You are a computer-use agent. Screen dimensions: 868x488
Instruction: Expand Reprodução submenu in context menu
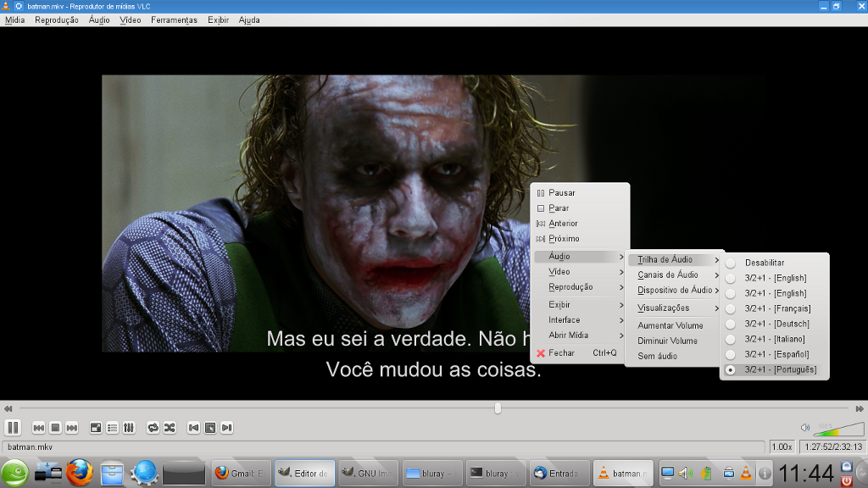point(580,287)
